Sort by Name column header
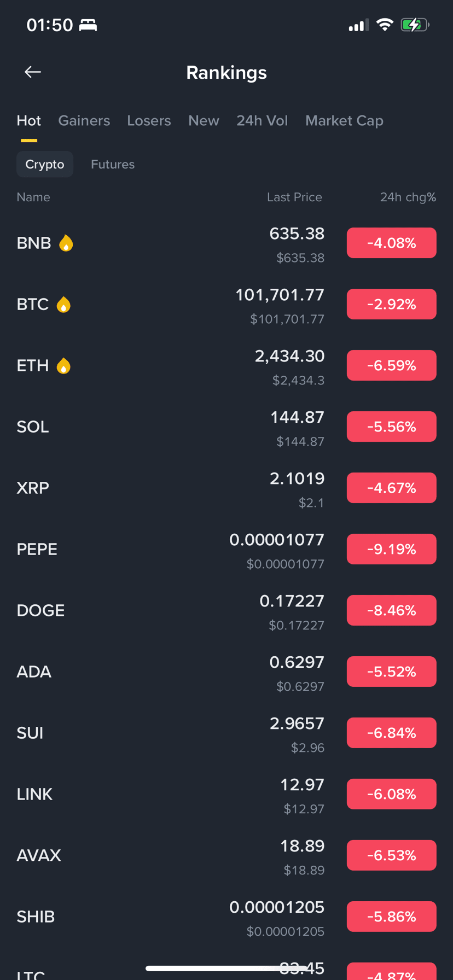 click(33, 197)
